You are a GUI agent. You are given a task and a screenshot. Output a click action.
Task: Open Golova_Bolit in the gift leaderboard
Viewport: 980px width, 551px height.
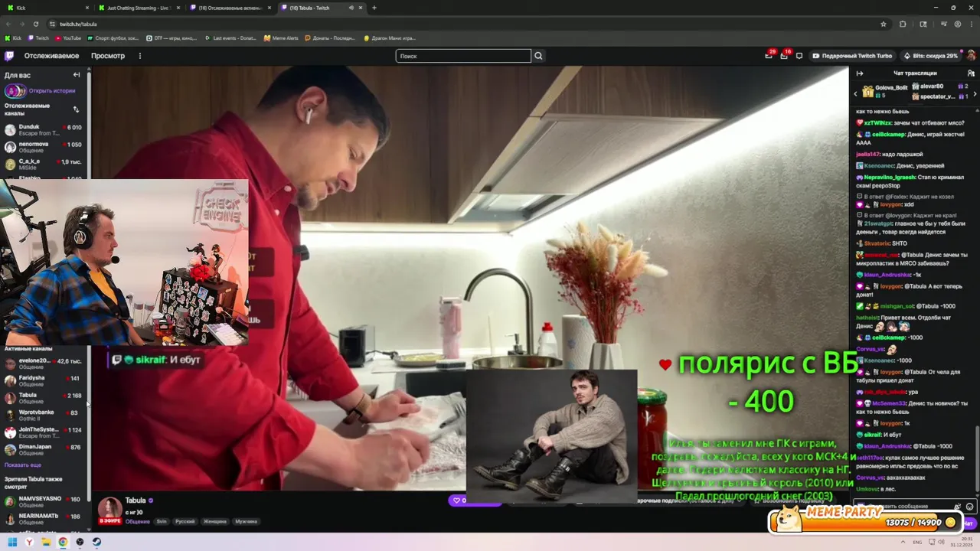click(x=885, y=91)
